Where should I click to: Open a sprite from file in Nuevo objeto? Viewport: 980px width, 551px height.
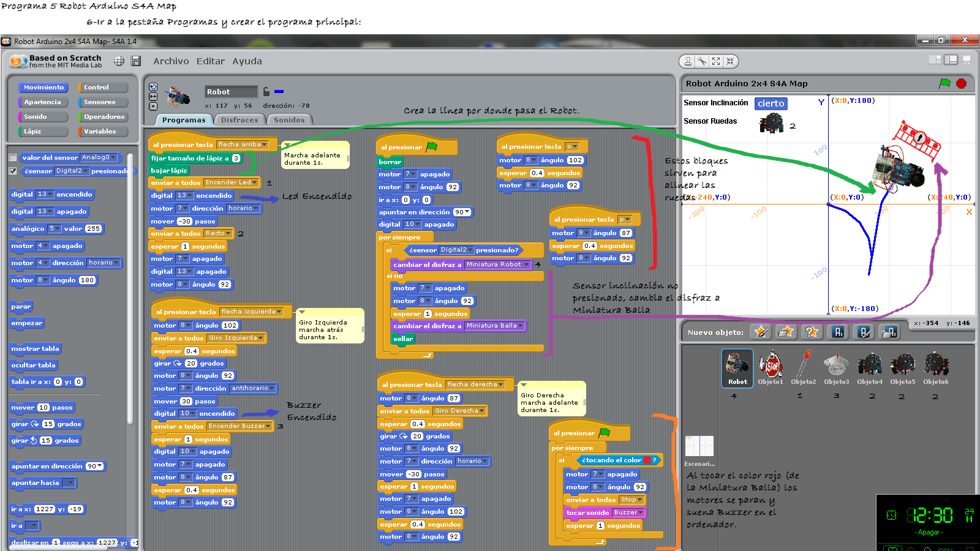[x=786, y=332]
